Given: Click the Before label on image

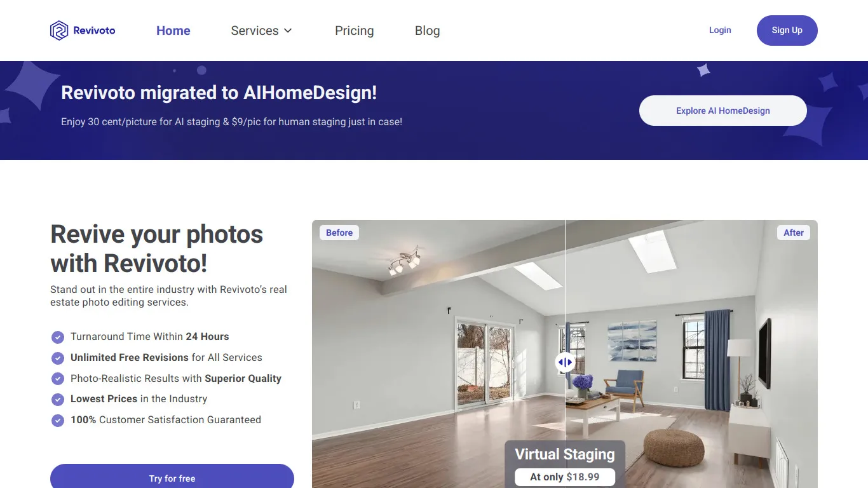Looking at the screenshot, I should [339, 233].
